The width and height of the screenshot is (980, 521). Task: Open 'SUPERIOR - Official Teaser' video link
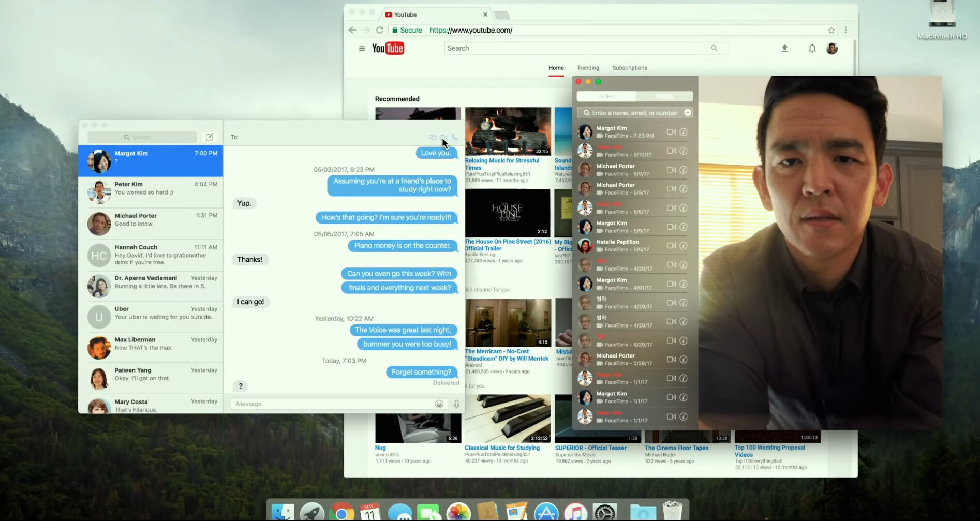590,448
